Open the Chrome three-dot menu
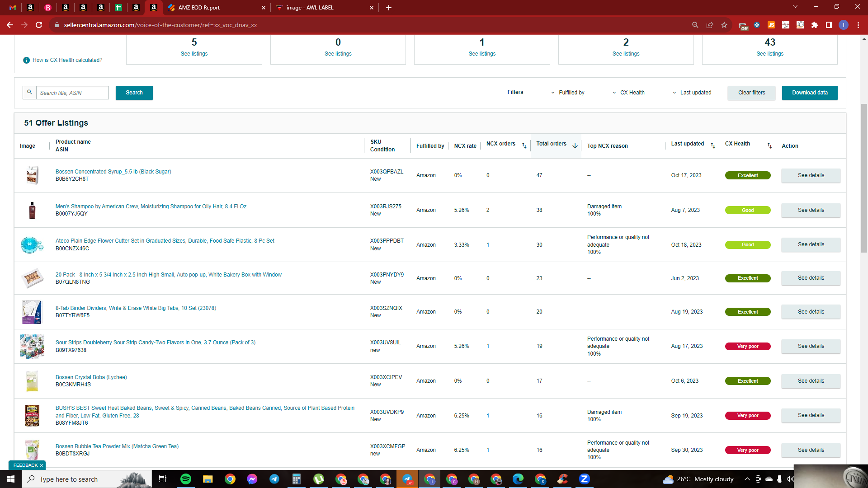The height and width of the screenshot is (488, 868). coord(858,25)
